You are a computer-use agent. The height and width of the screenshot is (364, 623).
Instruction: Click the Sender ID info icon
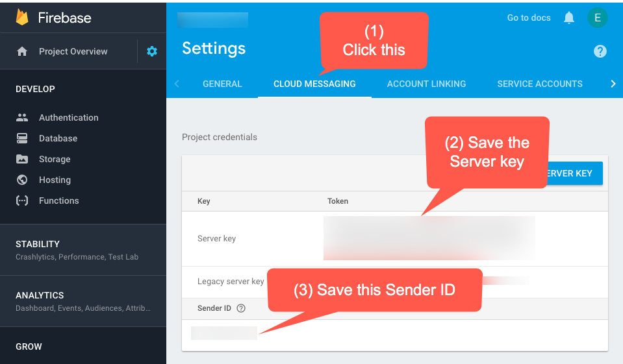241,308
